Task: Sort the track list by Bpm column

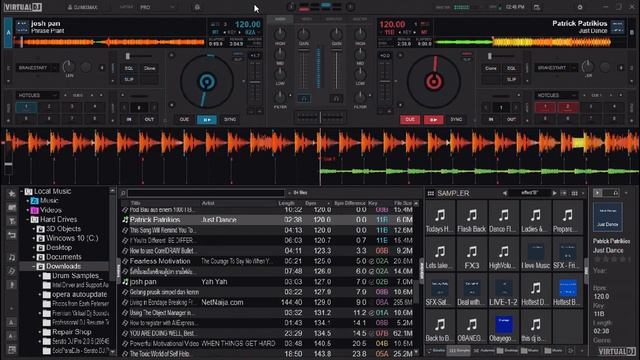Action: coord(311,203)
